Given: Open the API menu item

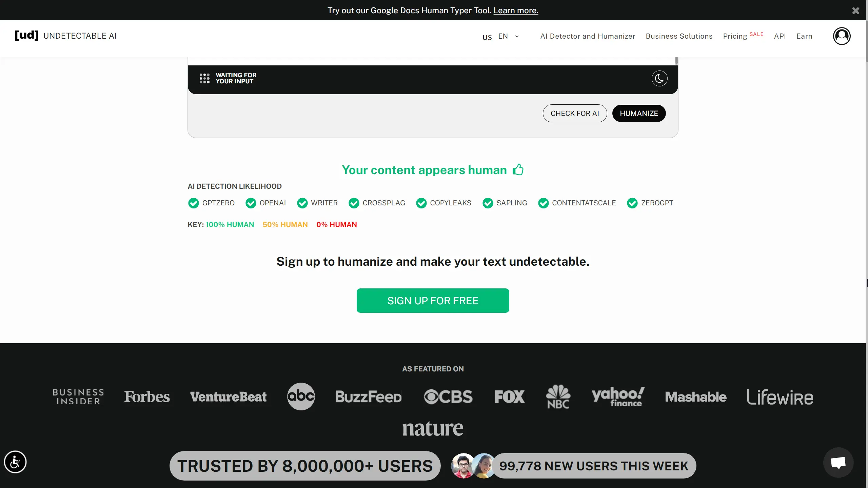Looking at the screenshot, I should coord(780,36).
